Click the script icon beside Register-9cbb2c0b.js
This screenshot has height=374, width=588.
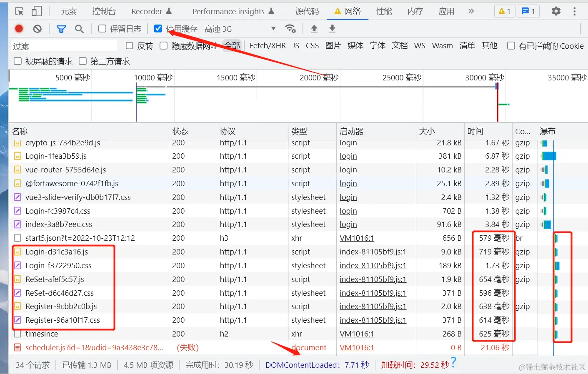click(x=18, y=307)
